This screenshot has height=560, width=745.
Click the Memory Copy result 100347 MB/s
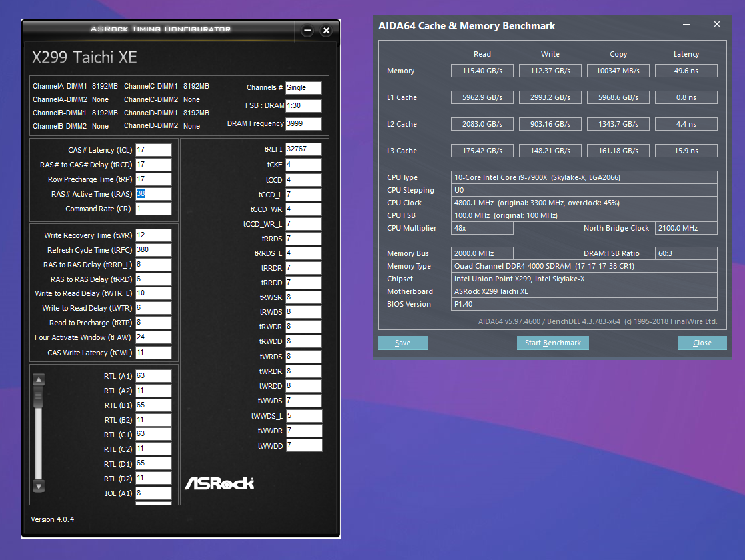618,71
